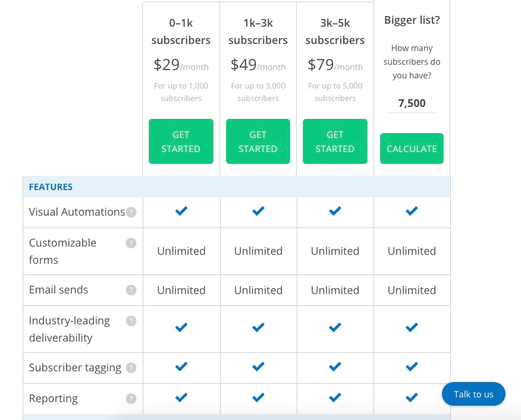This screenshot has width=521, height=420.
Task: Click the Industry-leading deliverability feature label
Action: click(x=70, y=329)
